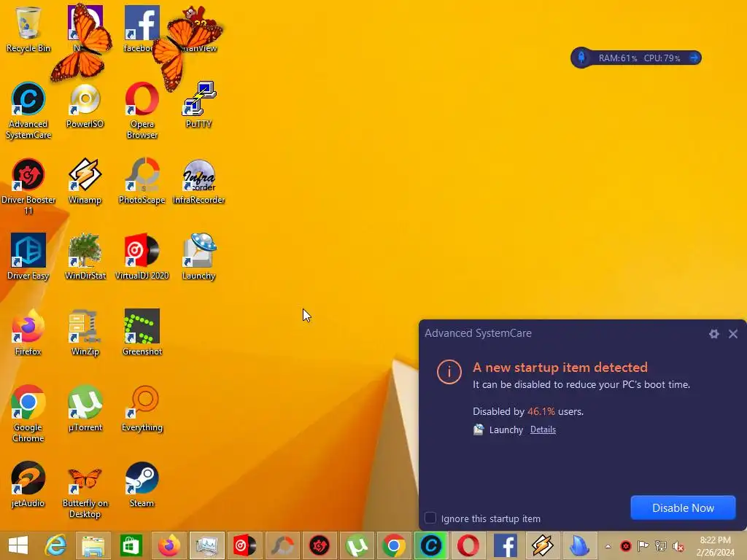Tick the Ignore this startup item checkbox
The width and height of the screenshot is (747, 560).
pyautogui.click(x=430, y=518)
